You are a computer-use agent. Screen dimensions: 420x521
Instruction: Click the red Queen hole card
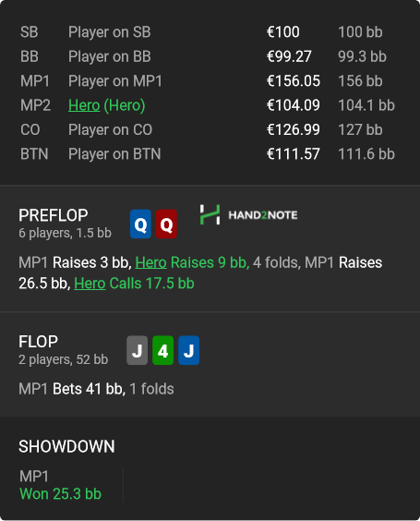(166, 224)
